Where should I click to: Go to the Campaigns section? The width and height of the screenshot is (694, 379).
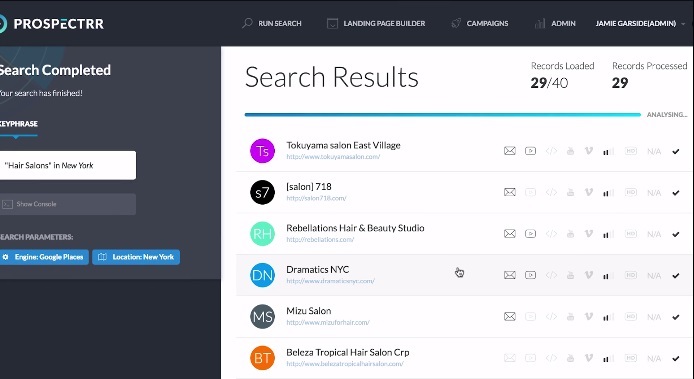[480, 23]
